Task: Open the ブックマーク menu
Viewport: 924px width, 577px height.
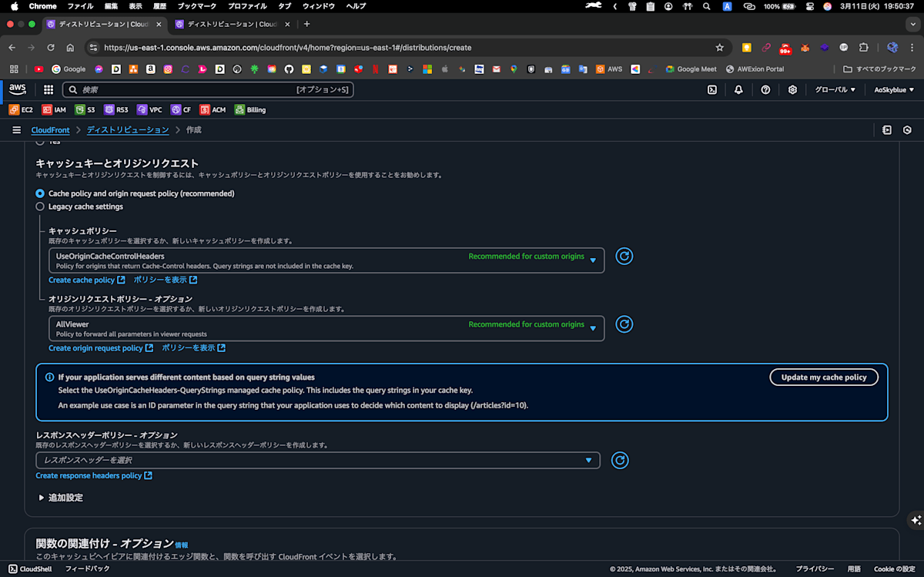Action: (x=196, y=6)
